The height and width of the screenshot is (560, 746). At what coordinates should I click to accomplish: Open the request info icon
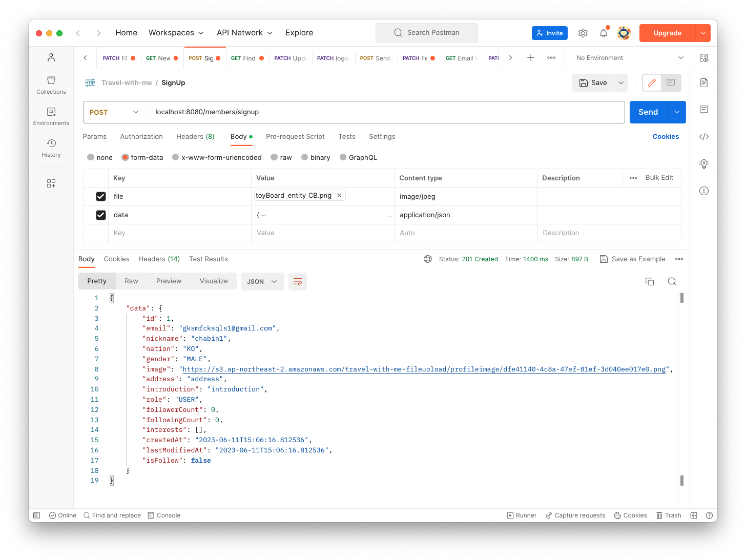704,191
